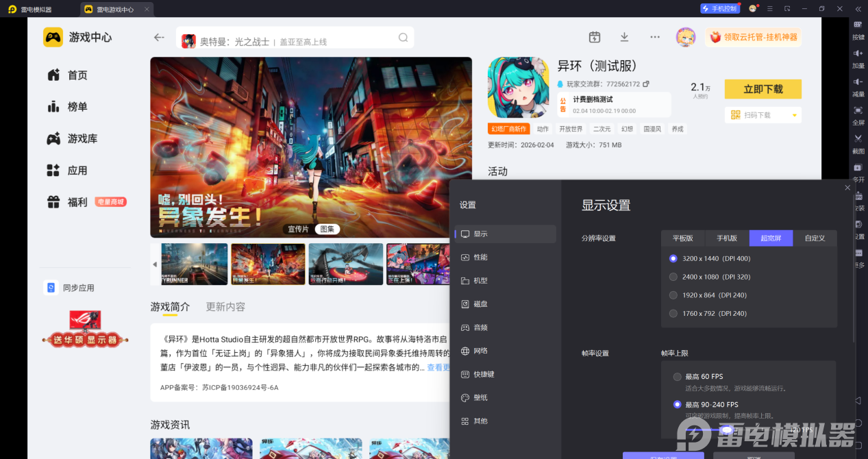Viewport: 868px width, 459px height.
Task: Click the back arrow next to search box
Action: [159, 38]
